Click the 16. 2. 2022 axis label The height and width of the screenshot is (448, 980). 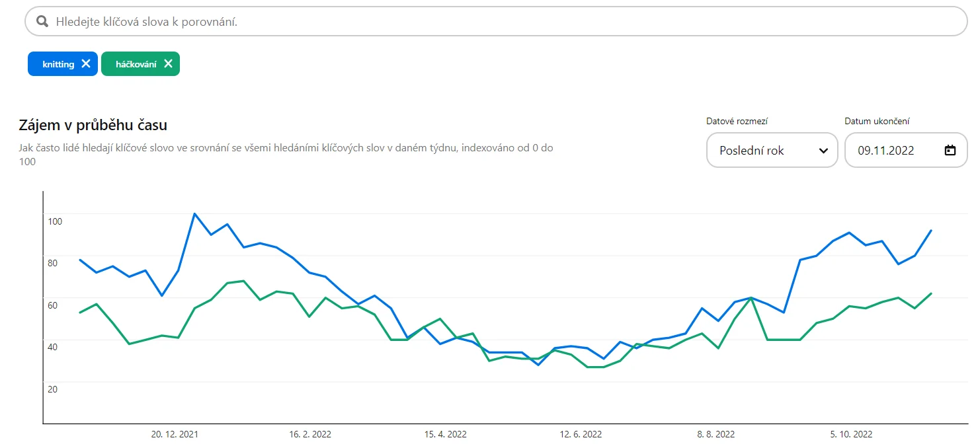click(310, 434)
